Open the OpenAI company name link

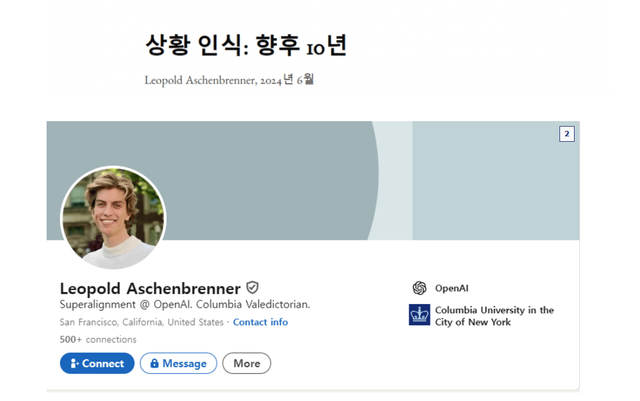(x=452, y=288)
